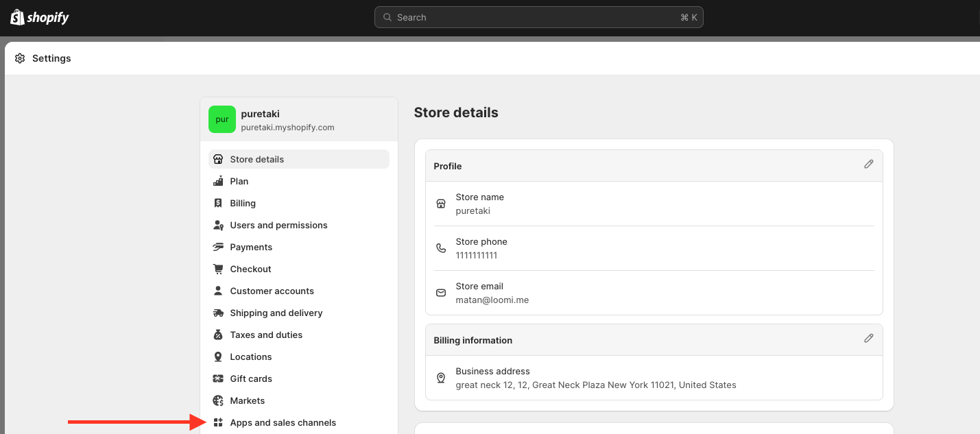Click email matan@loomi.me
The width and height of the screenshot is (980, 434).
coord(492,300)
